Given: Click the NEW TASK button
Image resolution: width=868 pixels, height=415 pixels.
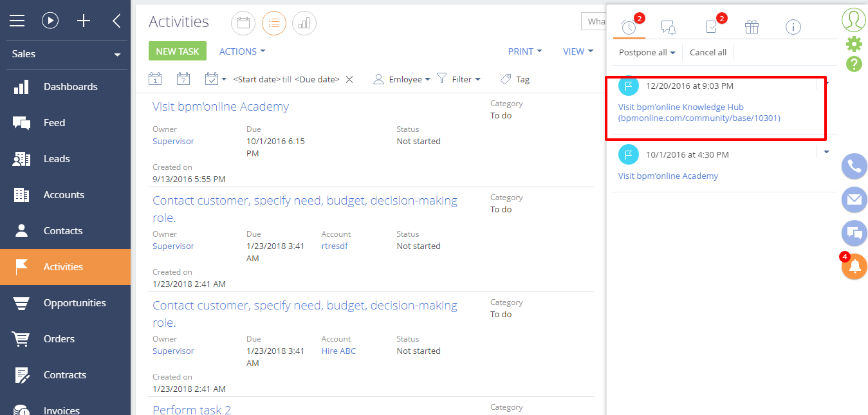Looking at the screenshot, I should [177, 51].
